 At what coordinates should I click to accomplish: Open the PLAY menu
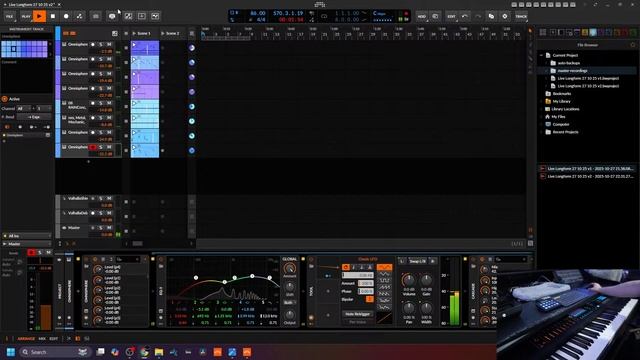pos(26,16)
